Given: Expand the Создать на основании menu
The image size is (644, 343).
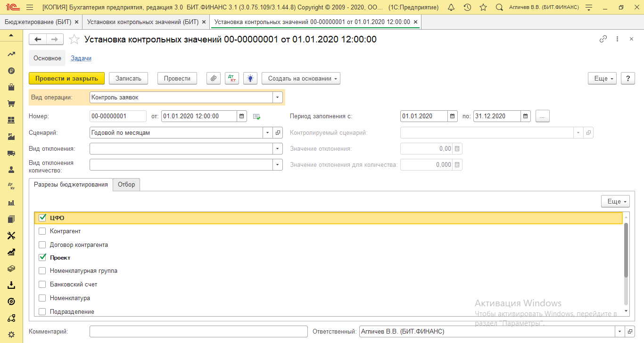Looking at the screenshot, I should point(301,79).
